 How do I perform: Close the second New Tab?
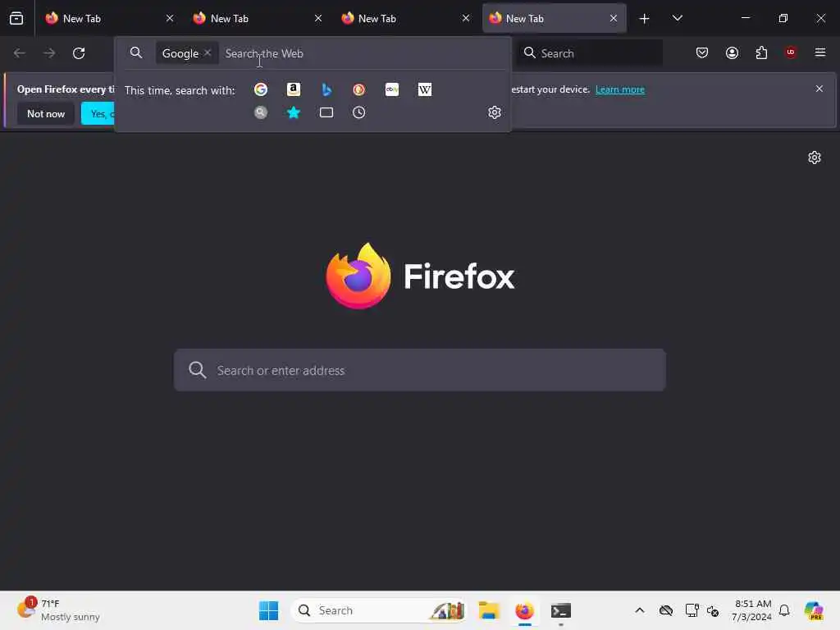point(318,18)
